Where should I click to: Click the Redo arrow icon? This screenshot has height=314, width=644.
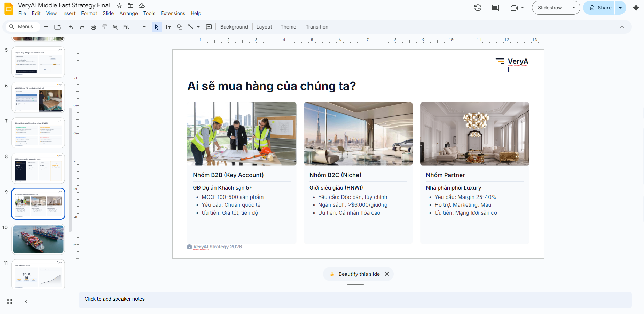[82, 27]
